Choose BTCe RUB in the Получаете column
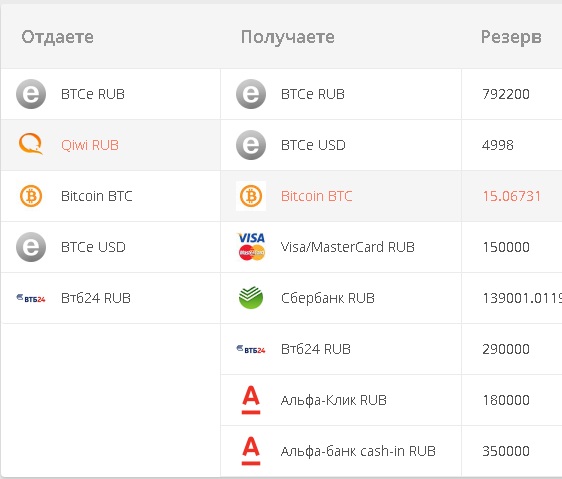This screenshot has height=479, width=562. coord(341,94)
